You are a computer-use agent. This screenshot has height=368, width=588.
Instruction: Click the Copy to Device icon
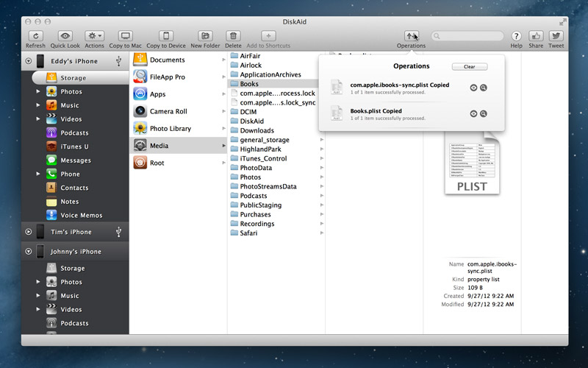166,36
